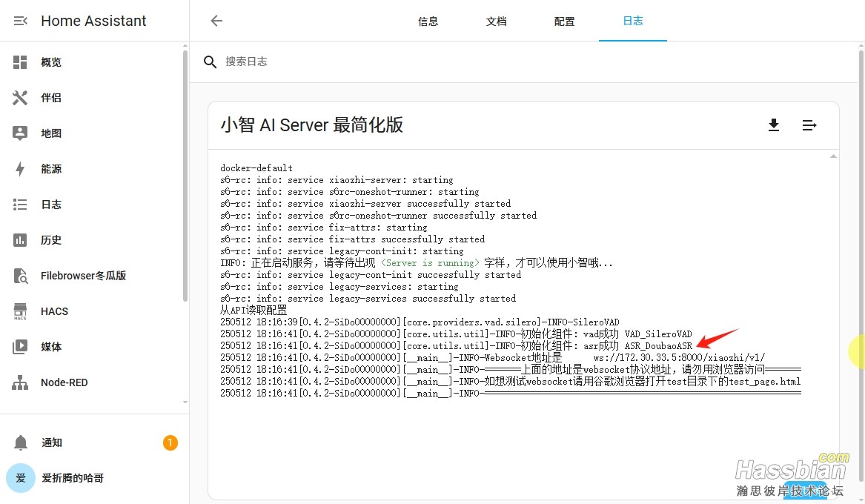
Task: Toggle log line wrapping icon
Action: pyautogui.click(x=809, y=126)
